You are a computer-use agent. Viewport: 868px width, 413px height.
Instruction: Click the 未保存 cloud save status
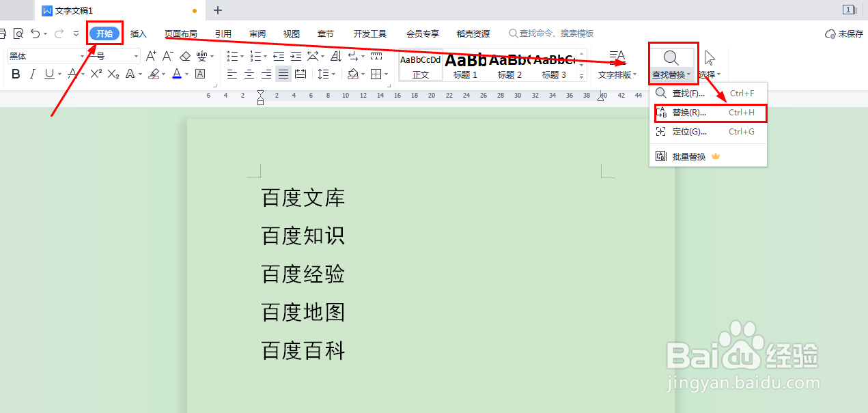pyautogui.click(x=845, y=33)
